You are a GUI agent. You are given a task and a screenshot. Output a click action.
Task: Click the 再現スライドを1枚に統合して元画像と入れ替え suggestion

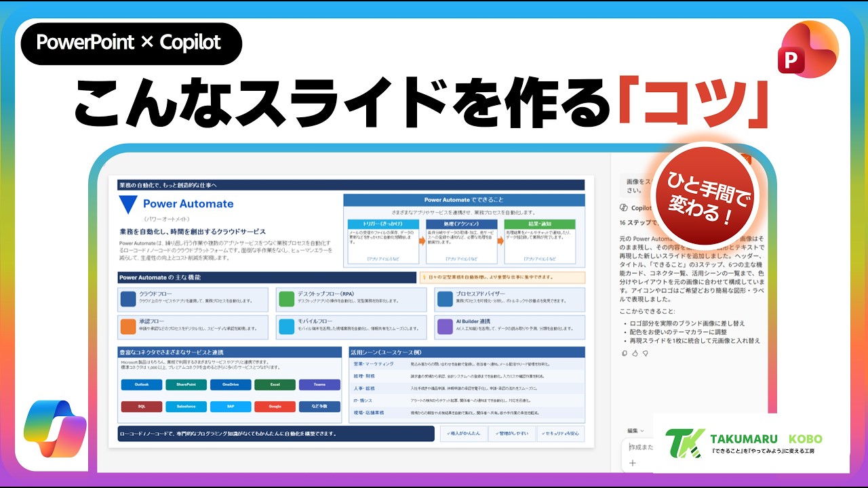(x=696, y=341)
